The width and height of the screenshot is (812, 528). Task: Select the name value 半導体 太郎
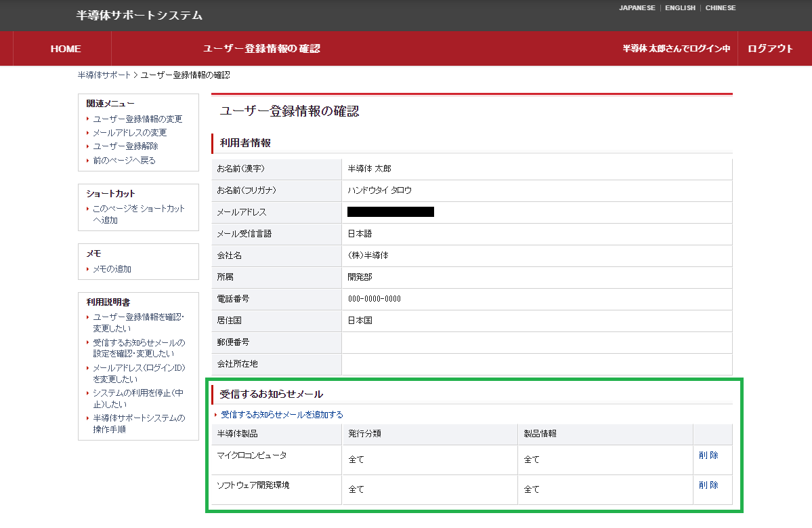[x=369, y=169]
